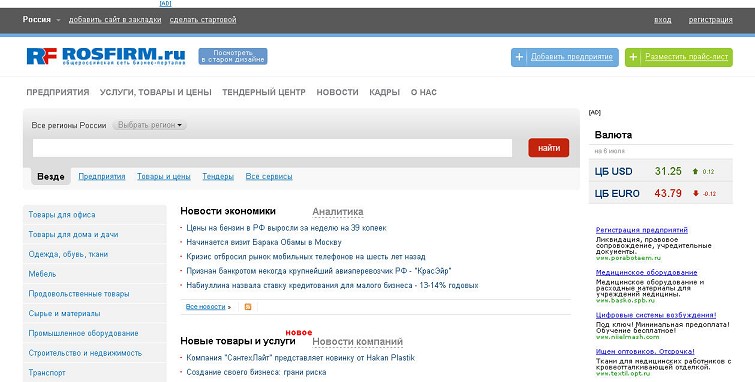Click green up arrow beside USD rate
This screenshot has width=755, height=382.
coord(695,171)
